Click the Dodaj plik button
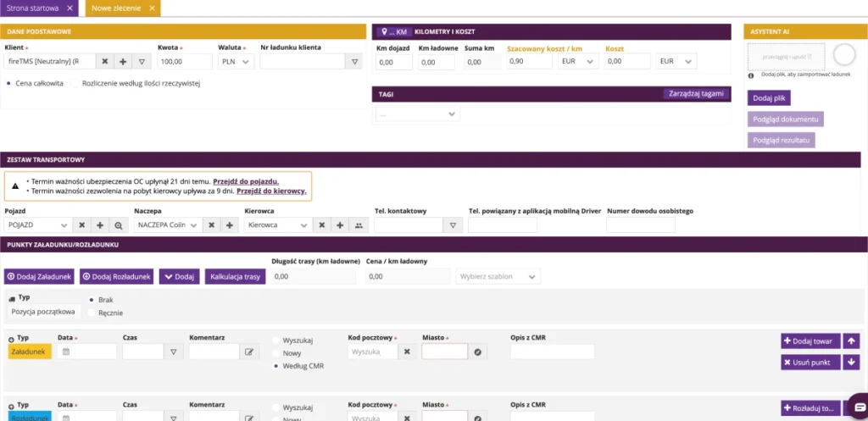This screenshot has width=868, height=421. click(x=769, y=98)
